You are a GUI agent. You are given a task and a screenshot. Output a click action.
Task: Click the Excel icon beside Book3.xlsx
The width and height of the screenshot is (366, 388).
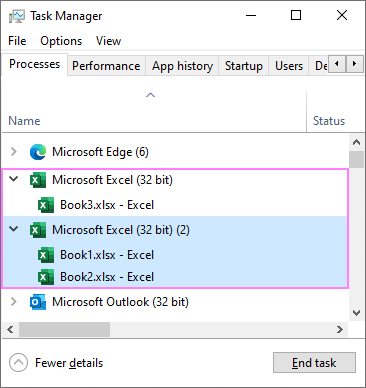tap(46, 205)
